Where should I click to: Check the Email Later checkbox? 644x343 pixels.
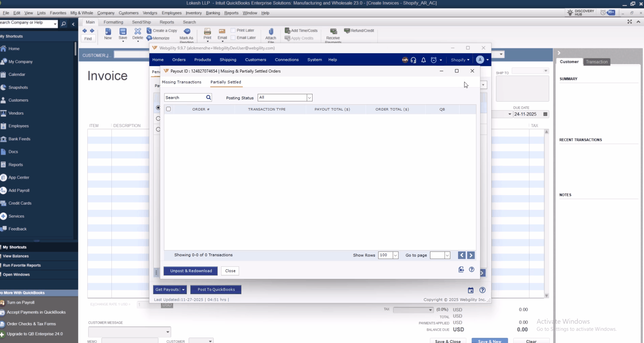tap(233, 38)
